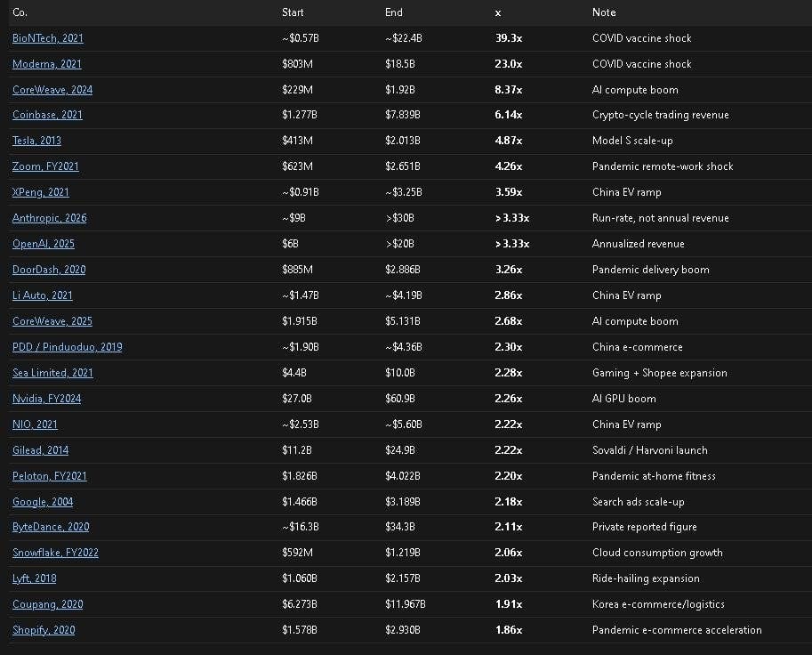Click the Sea Limited, 2021 link
The height and width of the screenshot is (655, 812).
pos(52,373)
